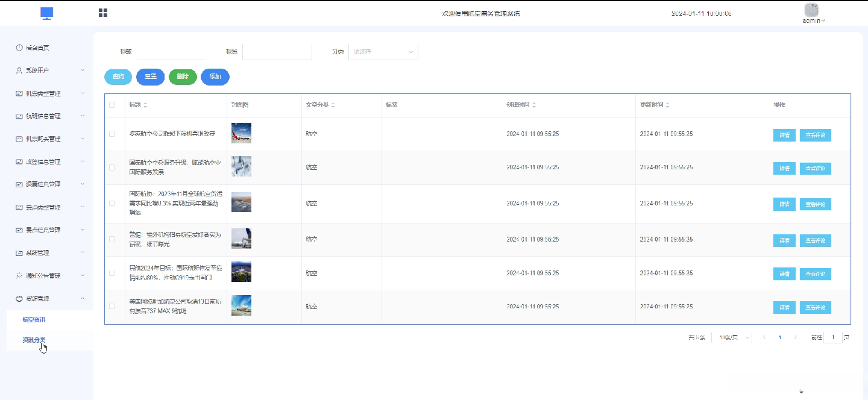Tick the checkbox for 国泰航空 row
868x400 pixels.
click(x=112, y=167)
